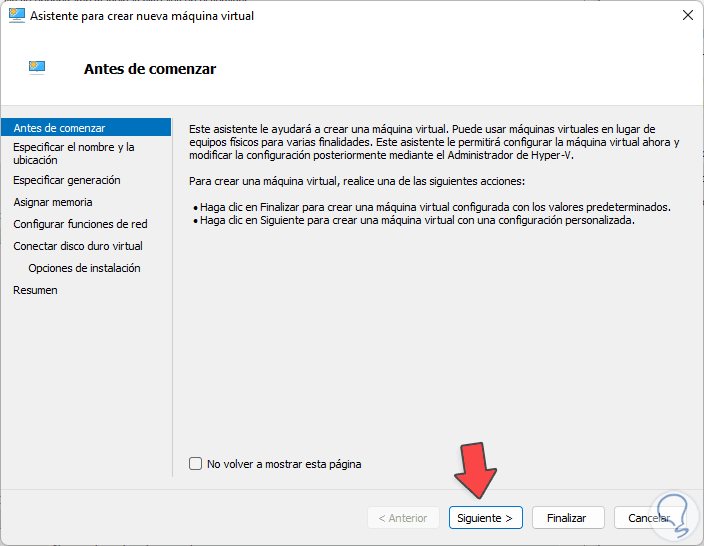Click the '< Anterior' button
The image size is (704, 546).
pyautogui.click(x=403, y=518)
